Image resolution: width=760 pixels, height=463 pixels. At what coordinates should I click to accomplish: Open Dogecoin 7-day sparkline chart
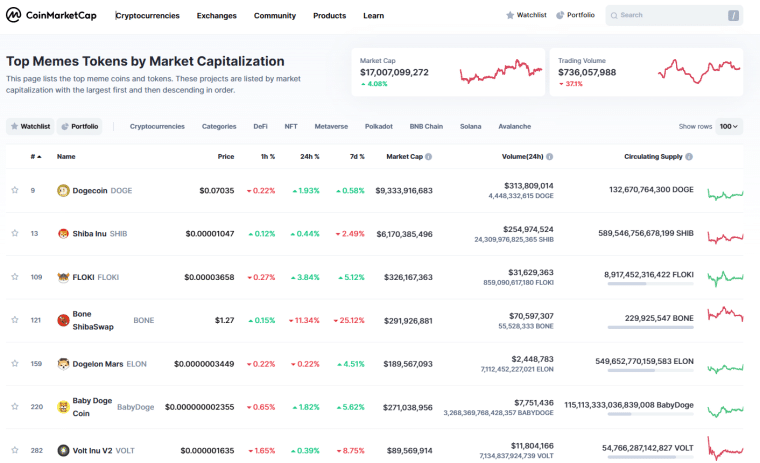pyautogui.click(x=725, y=193)
